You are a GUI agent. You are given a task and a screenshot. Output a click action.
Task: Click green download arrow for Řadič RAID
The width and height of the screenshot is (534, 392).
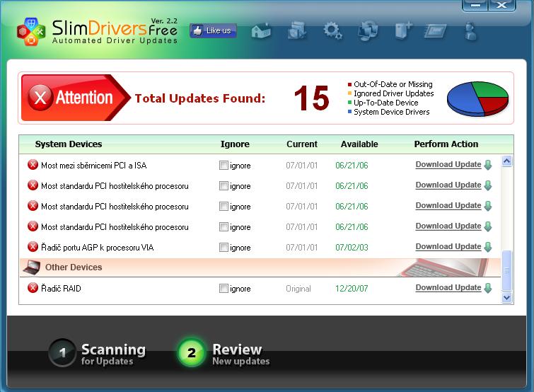488,288
